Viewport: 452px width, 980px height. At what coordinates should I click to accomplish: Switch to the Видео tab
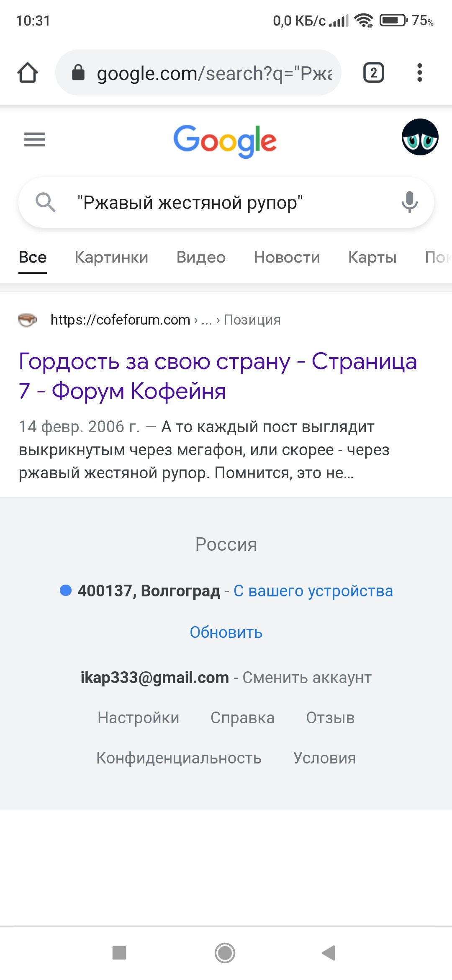201,257
